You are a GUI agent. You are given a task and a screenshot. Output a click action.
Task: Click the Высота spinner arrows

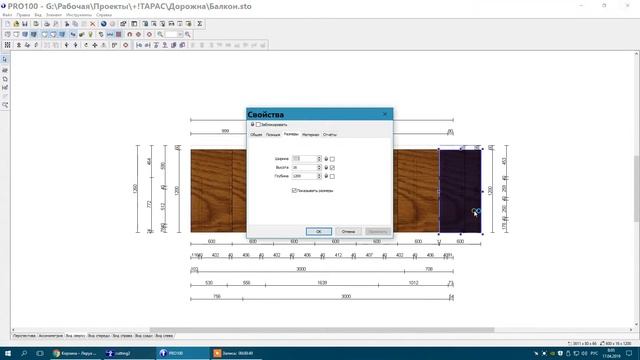pyautogui.click(x=319, y=167)
